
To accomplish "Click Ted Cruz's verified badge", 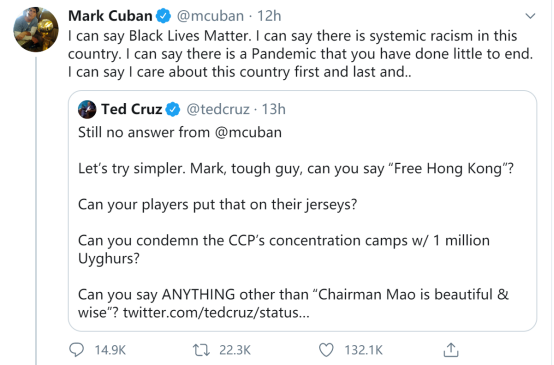I will (173, 110).
